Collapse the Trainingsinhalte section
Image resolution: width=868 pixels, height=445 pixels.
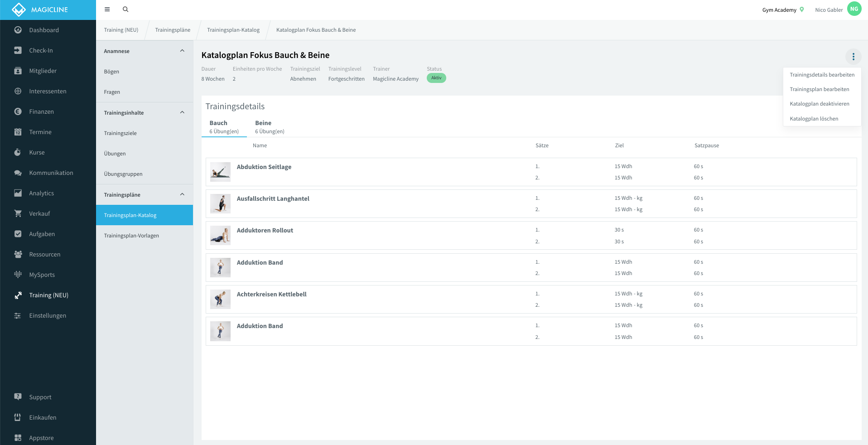tap(182, 112)
